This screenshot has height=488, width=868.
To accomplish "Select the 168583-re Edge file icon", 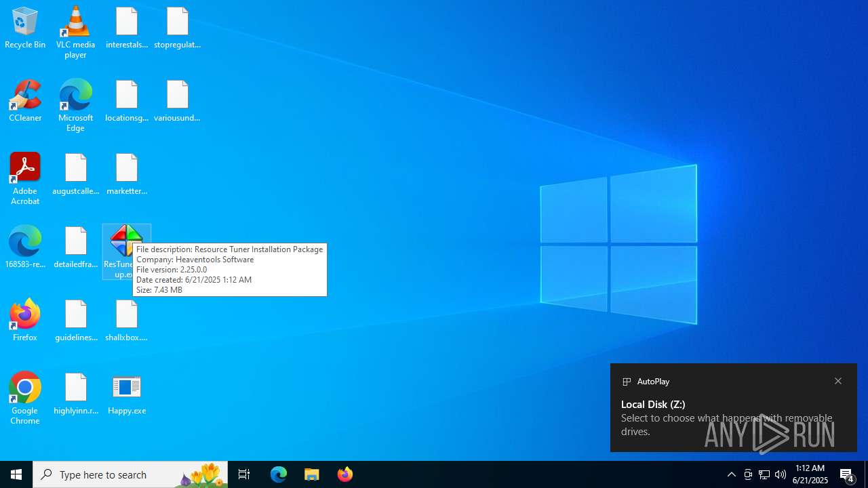I will click(x=25, y=247).
